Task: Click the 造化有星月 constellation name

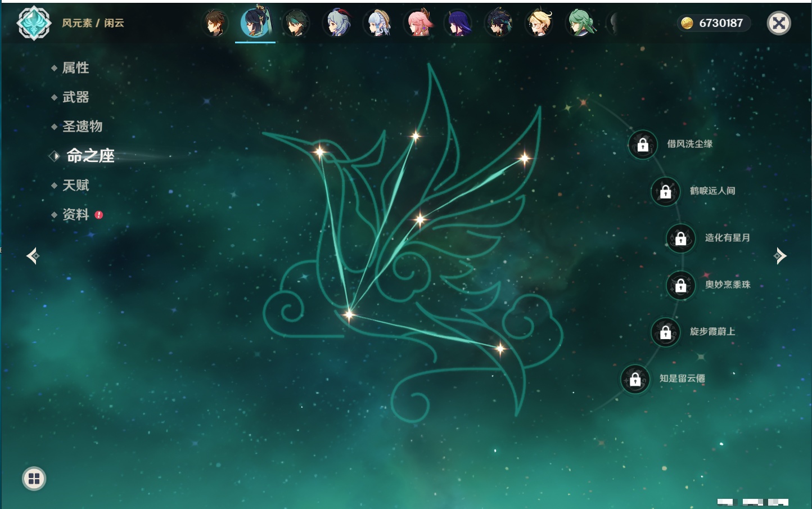Action: click(728, 237)
